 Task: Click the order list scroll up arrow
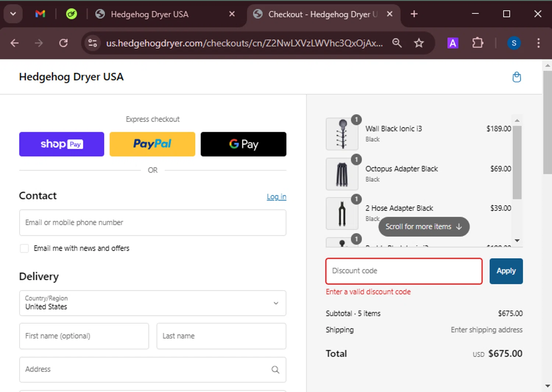point(517,120)
